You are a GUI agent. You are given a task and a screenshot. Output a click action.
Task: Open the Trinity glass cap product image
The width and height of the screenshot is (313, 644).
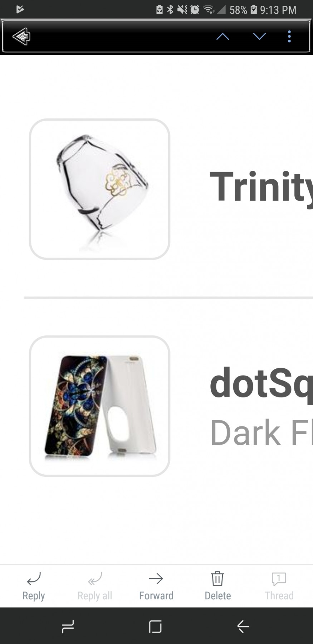point(99,189)
